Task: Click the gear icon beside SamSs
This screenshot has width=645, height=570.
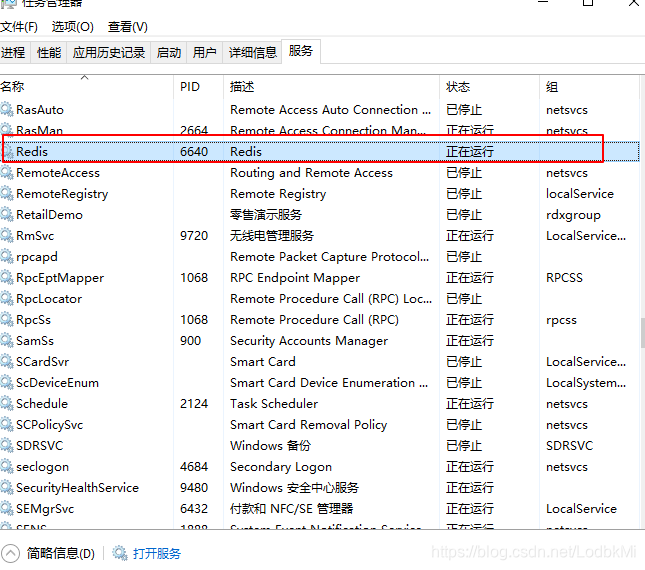Action: (7, 341)
